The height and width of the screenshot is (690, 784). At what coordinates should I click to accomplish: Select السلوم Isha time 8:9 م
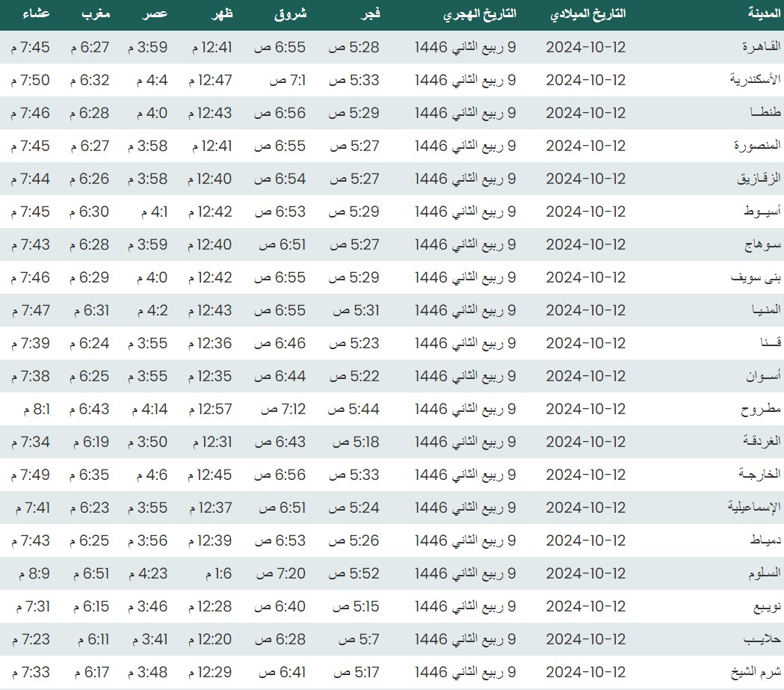[x=31, y=573]
